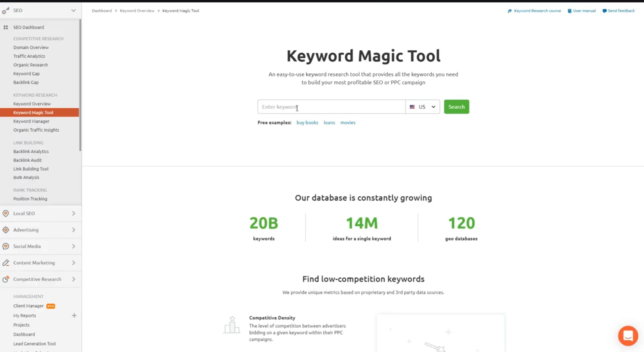Click the Send feedback link
This screenshot has width=644, height=352.
click(621, 11)
